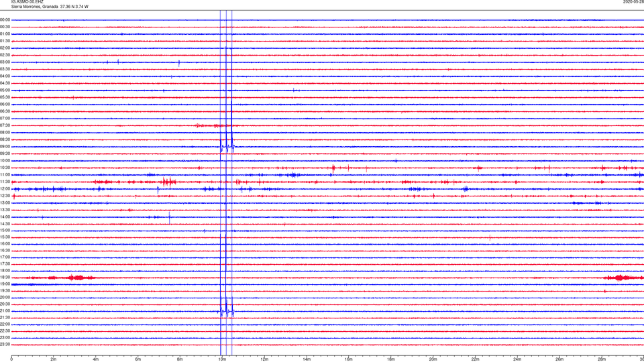Select the 15:30 row time label

[x=5, y=237]
